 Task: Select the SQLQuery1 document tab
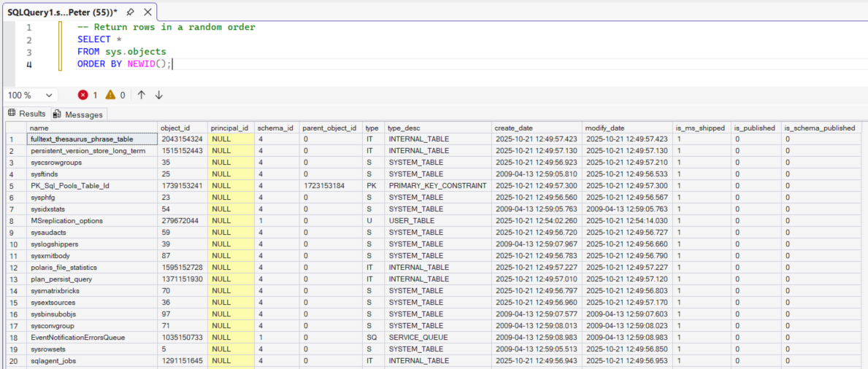61,12
